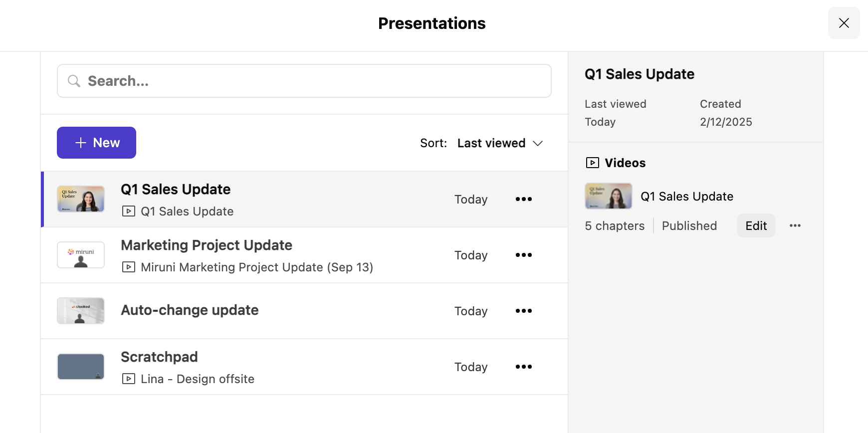
Task: Click video icon beside Lina - Design offsite
Action: point(128,379)
